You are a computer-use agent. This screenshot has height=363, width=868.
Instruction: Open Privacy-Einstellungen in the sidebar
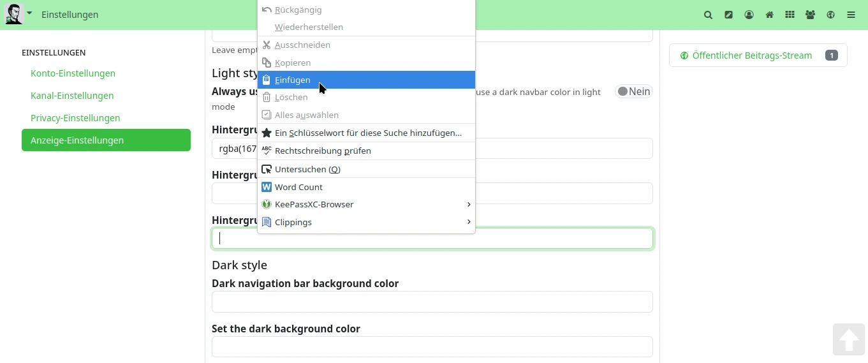pos(75,118)
